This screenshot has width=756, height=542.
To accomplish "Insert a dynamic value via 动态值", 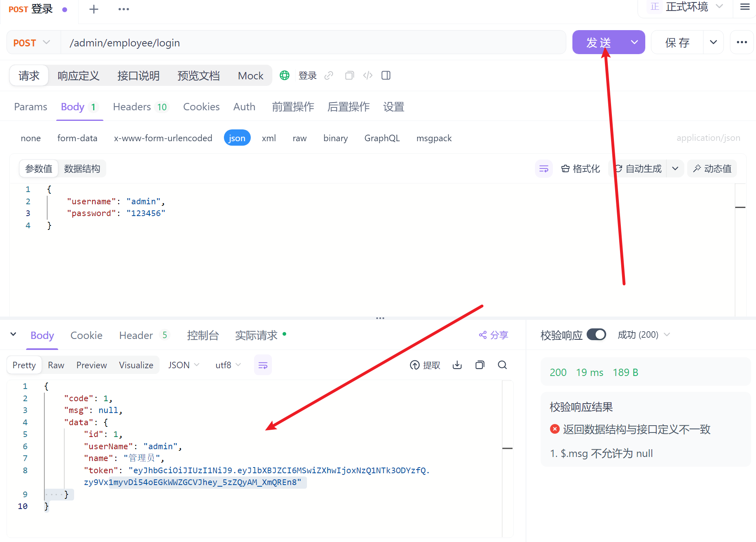I will tap(712, 168).
